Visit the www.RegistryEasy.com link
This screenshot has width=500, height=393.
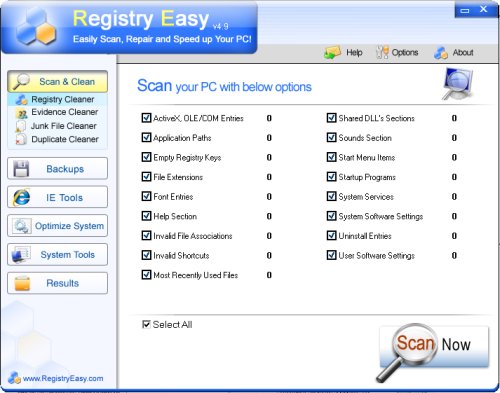63,378
